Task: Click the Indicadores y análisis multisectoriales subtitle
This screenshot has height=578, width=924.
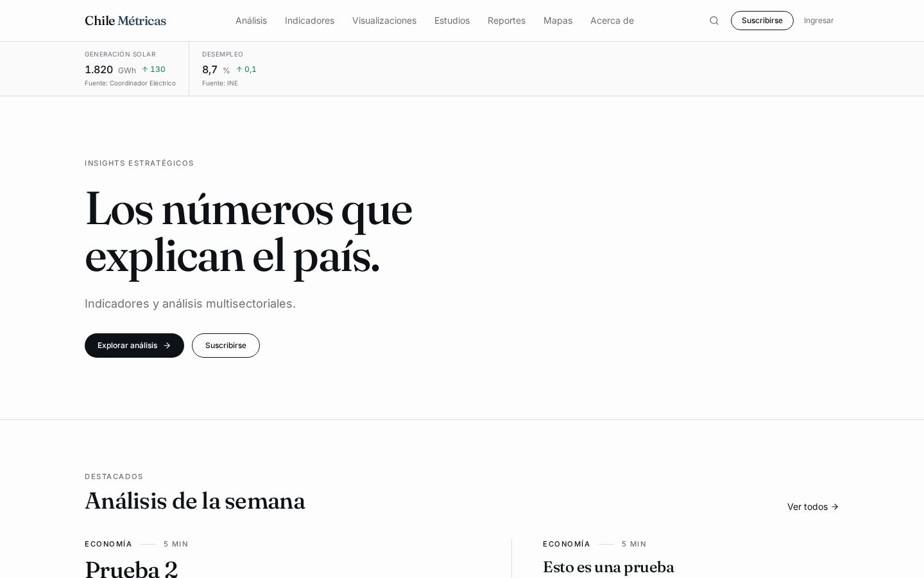Action: coord(190,304)
